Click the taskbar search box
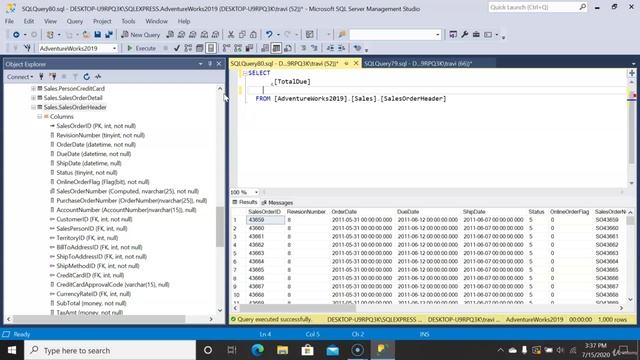Viewport: 640px width, 360px height. (110, 350)
